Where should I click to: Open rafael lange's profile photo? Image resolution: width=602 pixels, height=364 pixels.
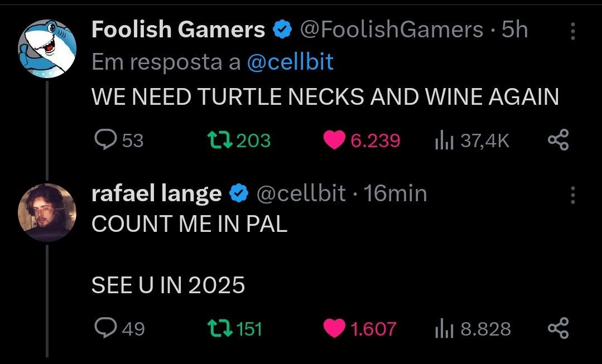47,212
